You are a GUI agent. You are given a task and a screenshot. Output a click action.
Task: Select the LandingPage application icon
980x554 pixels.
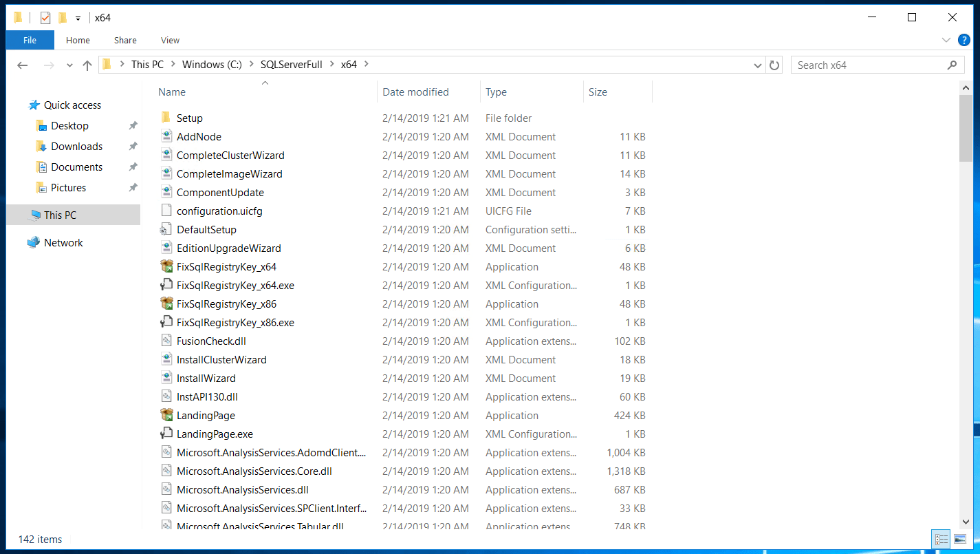pos(166,415)
